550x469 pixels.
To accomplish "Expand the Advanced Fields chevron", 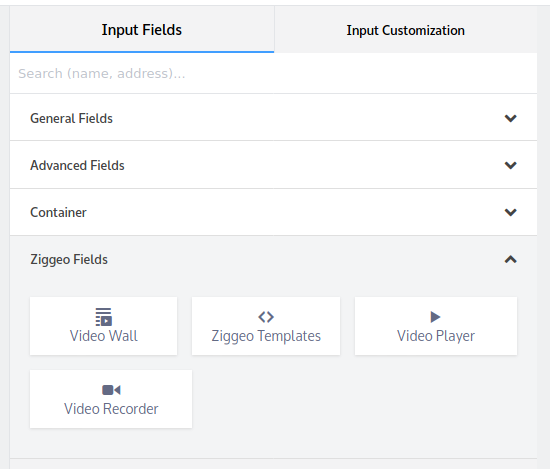I will click(x=510, y=165).
